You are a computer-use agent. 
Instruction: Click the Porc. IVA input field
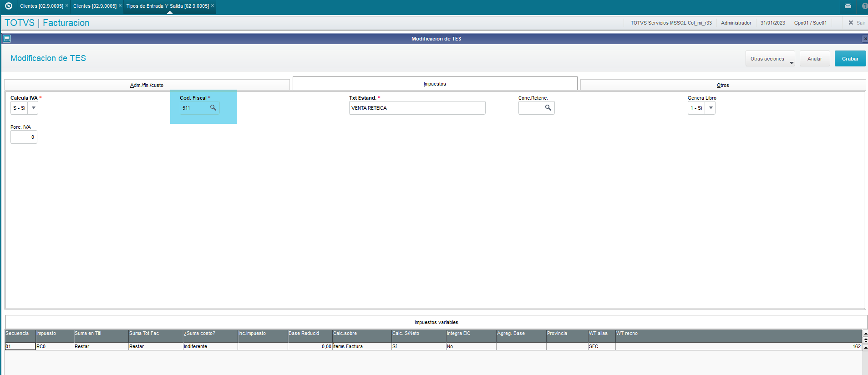(x=24, y=137)
